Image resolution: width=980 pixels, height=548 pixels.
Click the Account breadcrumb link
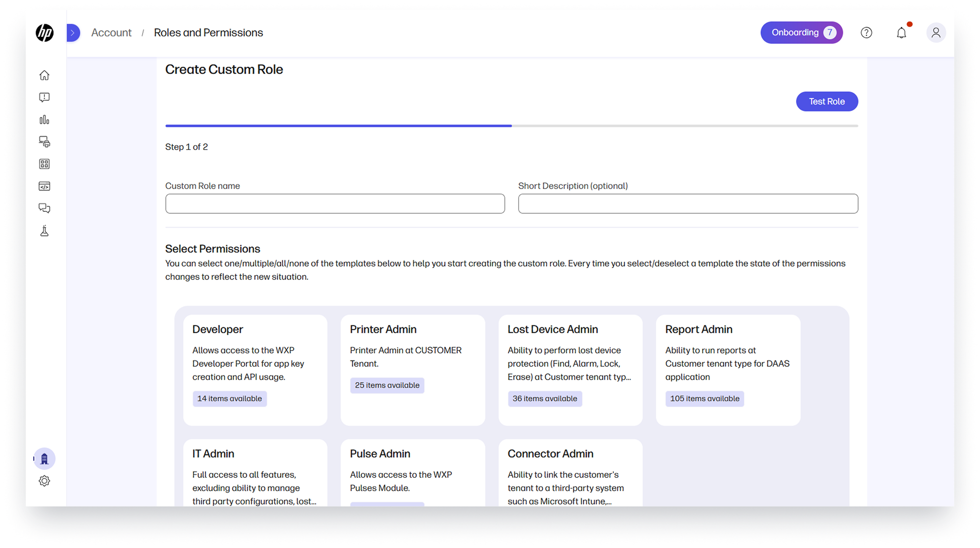point(111,33)
